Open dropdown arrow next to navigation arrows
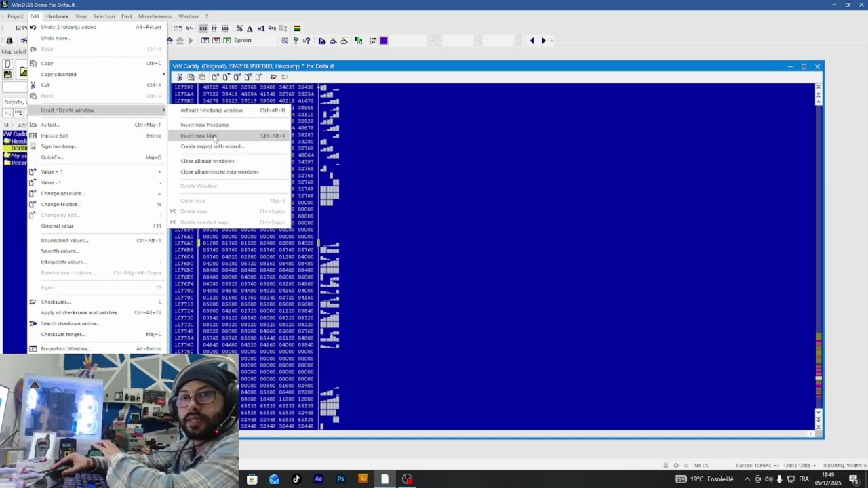The width and height of the screenshot is (868, 488). [552, 41]
